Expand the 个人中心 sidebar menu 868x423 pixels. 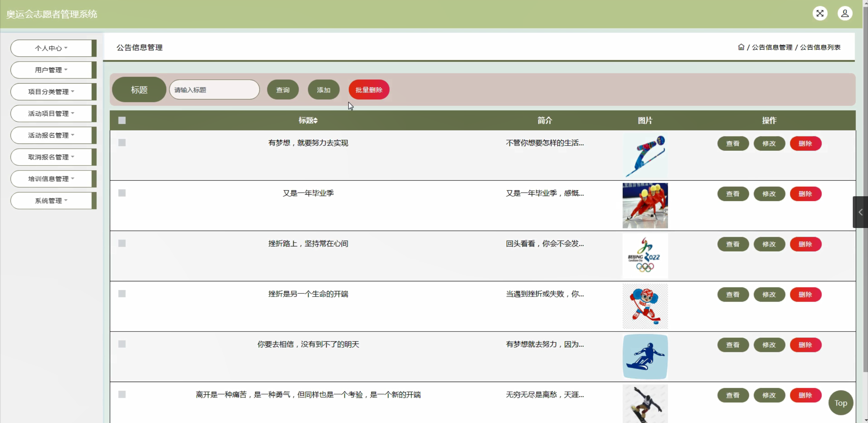pyautogui.click(x=51, y=48)
